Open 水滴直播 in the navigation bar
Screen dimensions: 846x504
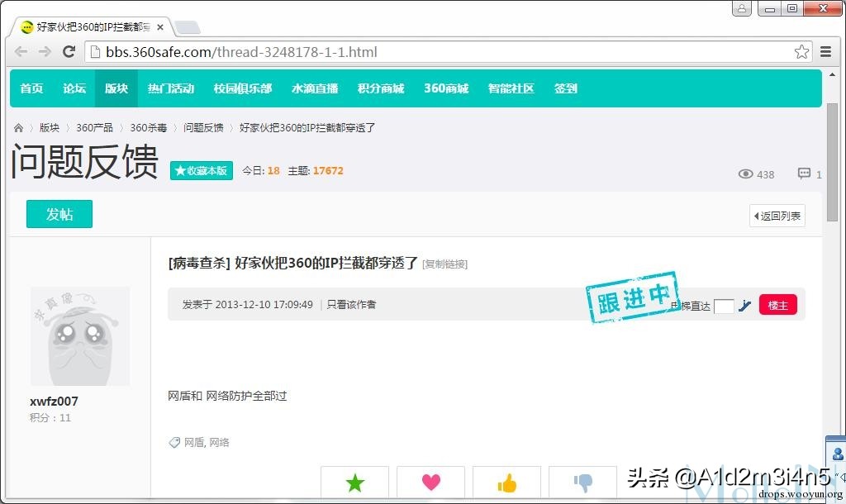pyautogui.click(x=315, y=88)
